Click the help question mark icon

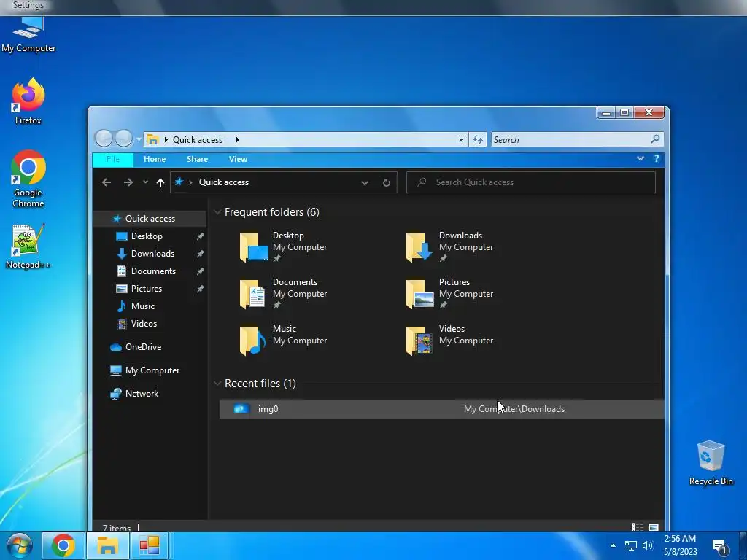[x=657, y=158]
